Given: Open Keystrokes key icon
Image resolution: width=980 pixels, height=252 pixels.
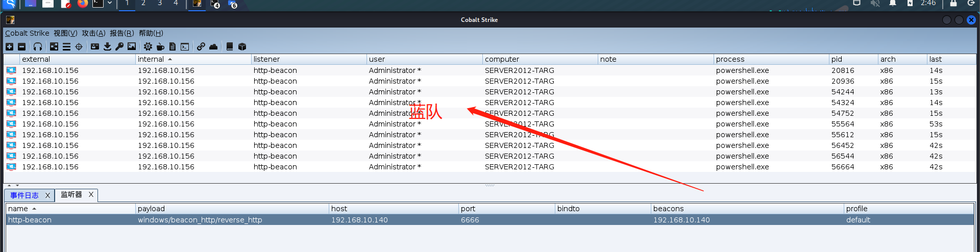Looking at the screenshot, I should pos(119,47).
